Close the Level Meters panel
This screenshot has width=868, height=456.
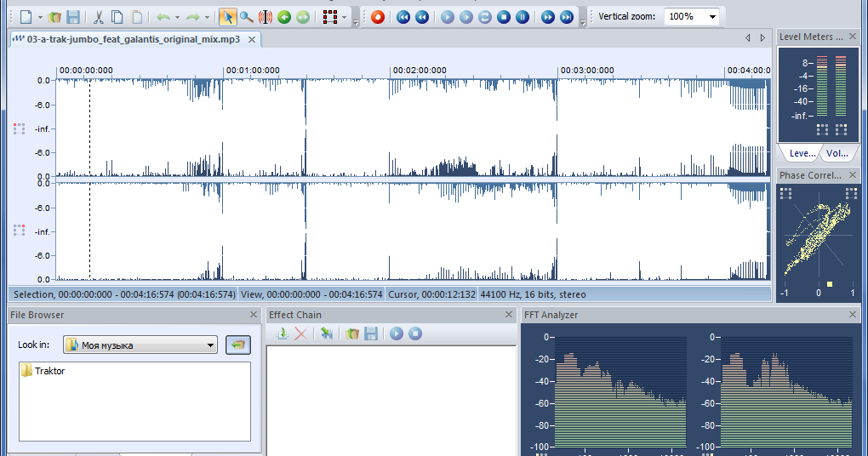pyautogui.click(x=853, y=37)
